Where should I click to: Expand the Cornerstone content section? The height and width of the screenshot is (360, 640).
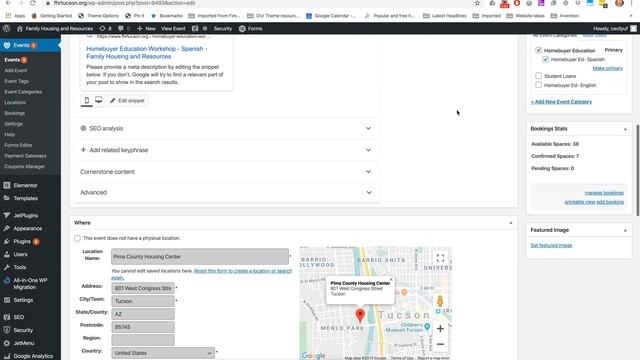(227, 172)
